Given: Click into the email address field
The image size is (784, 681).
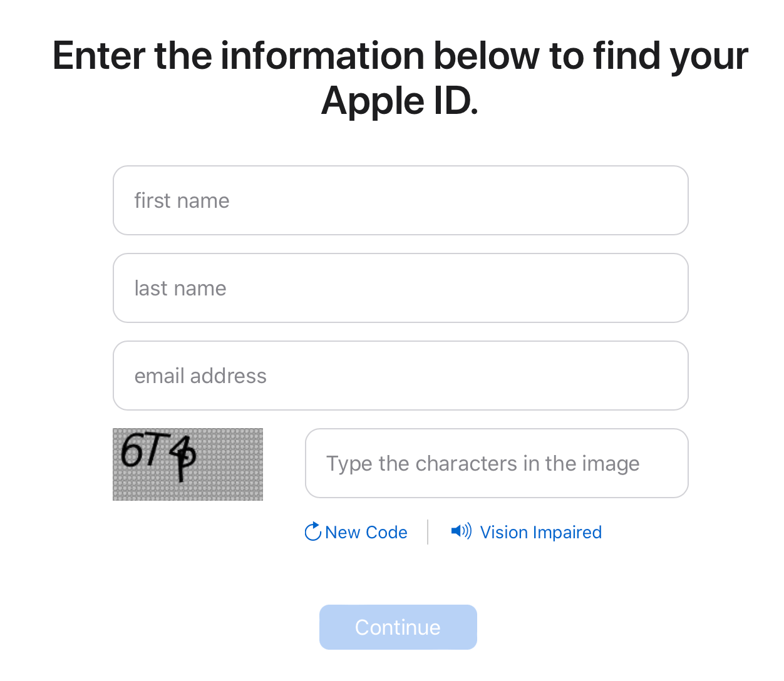Looking at the screenshot, I should (x=401, y=376).
